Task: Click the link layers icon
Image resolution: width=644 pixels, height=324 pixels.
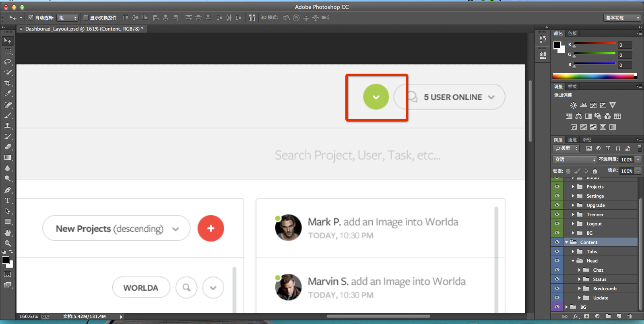Action: (x=565, y=316)
